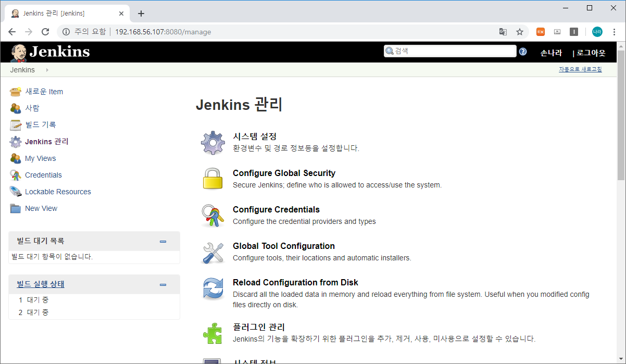Click Reload Configuration from Disk heading

(295, 282)
